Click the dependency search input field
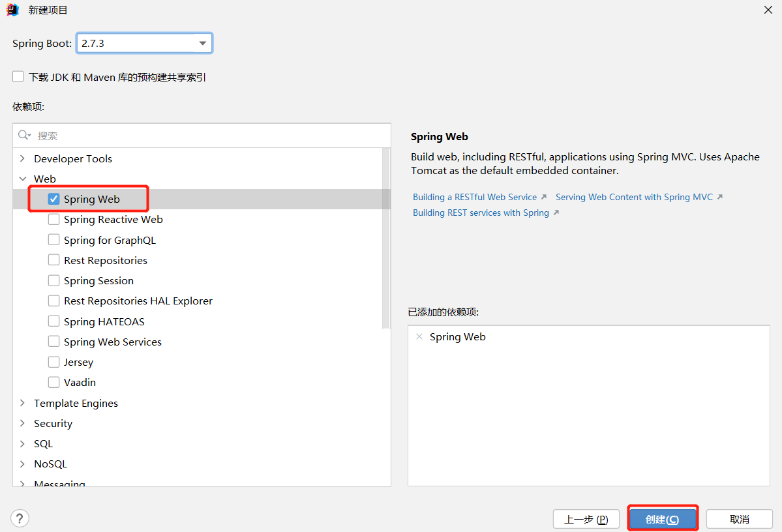 (x=209, y=136)
